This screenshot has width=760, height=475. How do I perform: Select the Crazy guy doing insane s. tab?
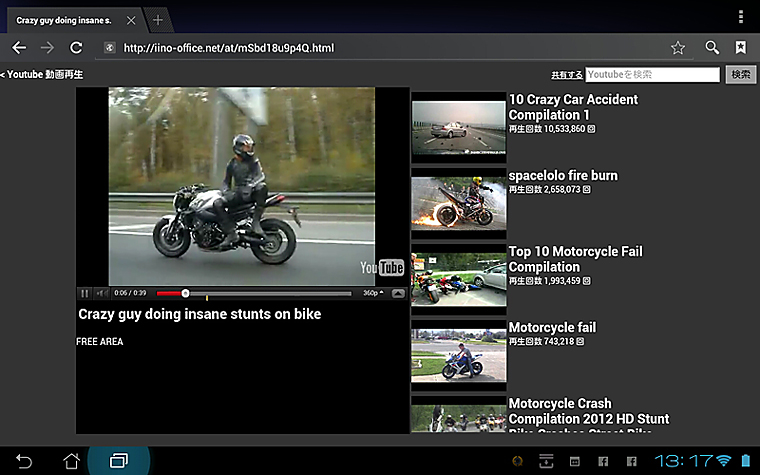tap(63, 20)
